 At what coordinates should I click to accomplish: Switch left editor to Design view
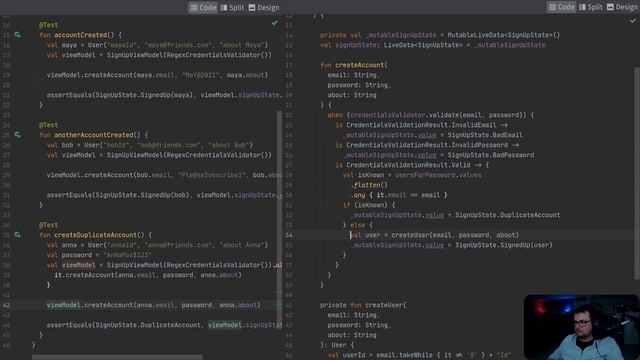coord(264,7)
